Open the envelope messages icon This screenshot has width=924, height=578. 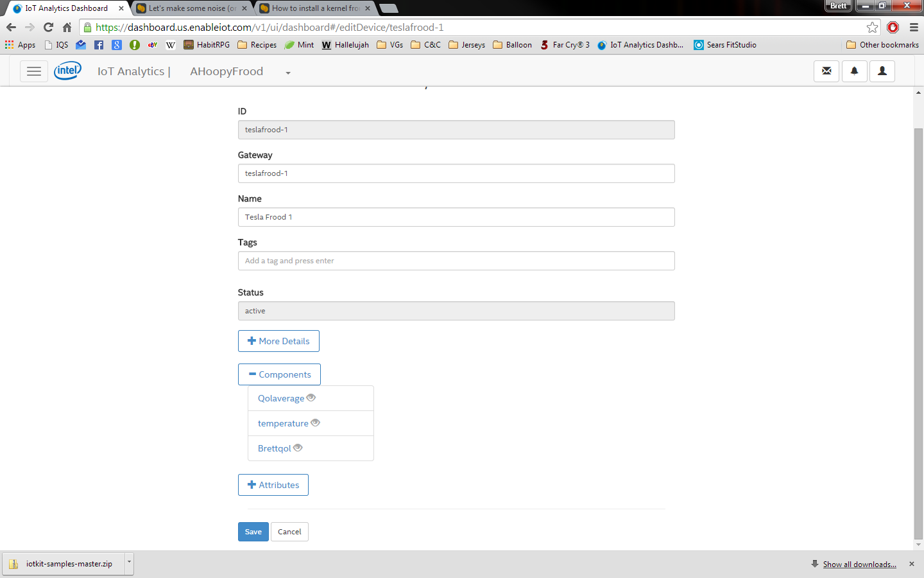(826, 71)
